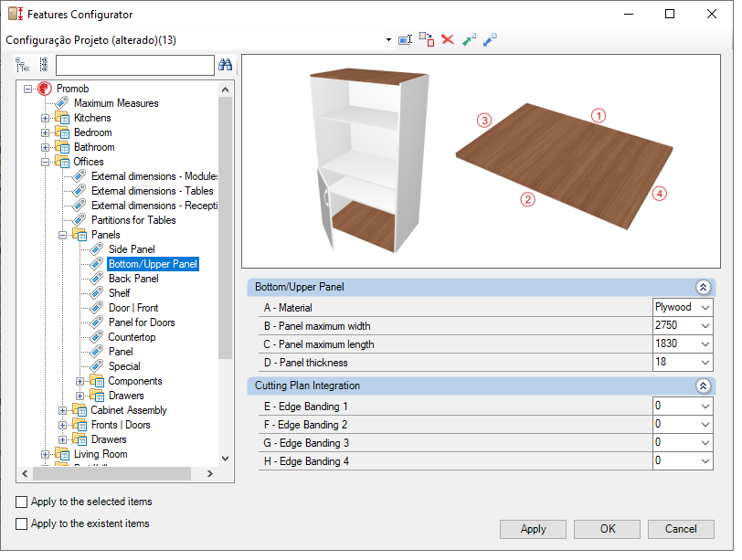Collapse the Panels folder
Screen dimensions: 742x560
[62, 235]
